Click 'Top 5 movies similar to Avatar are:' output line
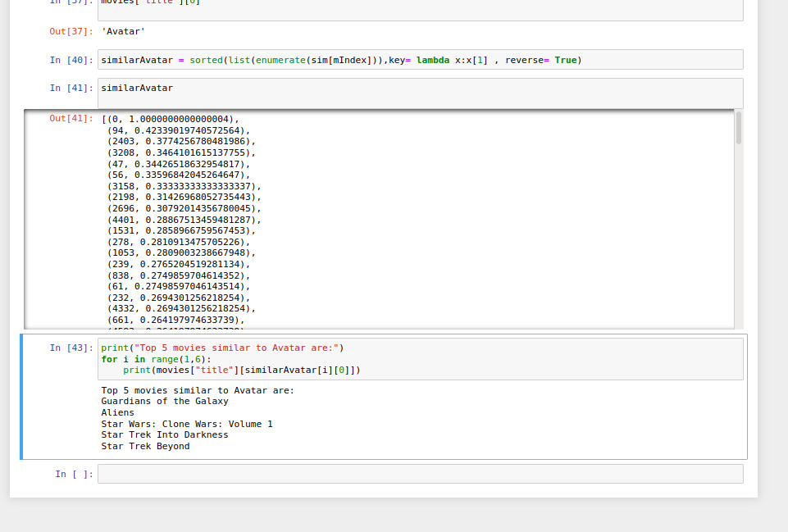The width and height of the screenshot is (788, 532). point(198,390)
